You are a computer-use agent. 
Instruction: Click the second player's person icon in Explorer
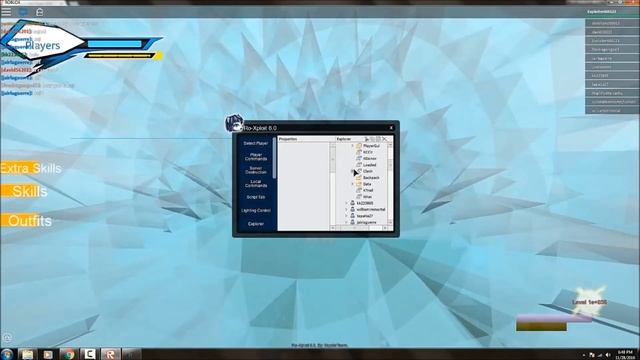pos(353,209)
